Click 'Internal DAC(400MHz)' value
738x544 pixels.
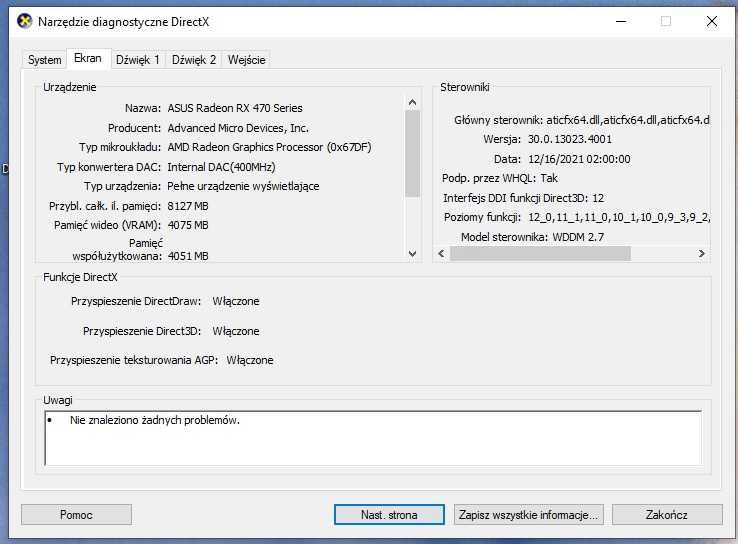point(221,167)
